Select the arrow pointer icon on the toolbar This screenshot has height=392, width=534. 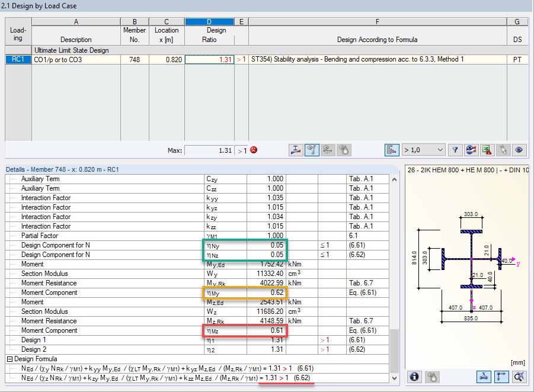click(503, 150)
